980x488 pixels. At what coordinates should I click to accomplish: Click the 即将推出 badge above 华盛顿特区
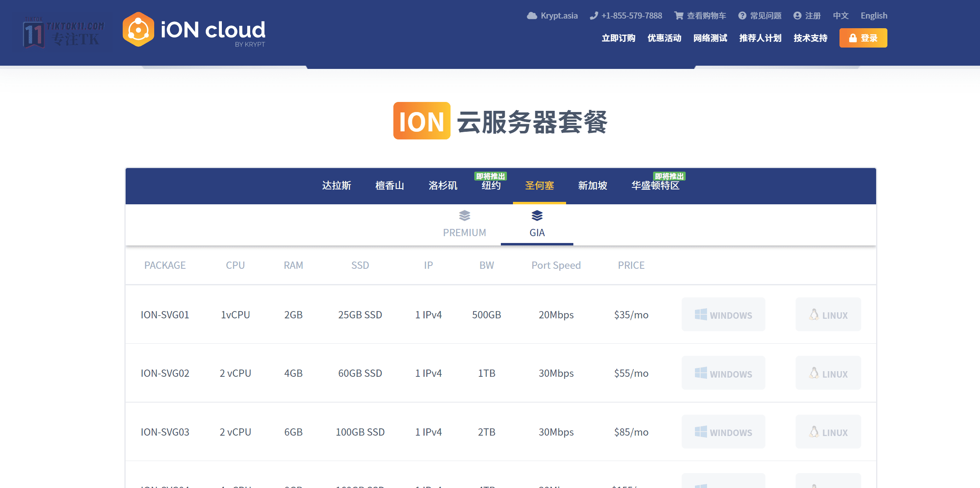pyautogui.click(x=669, y=176)
